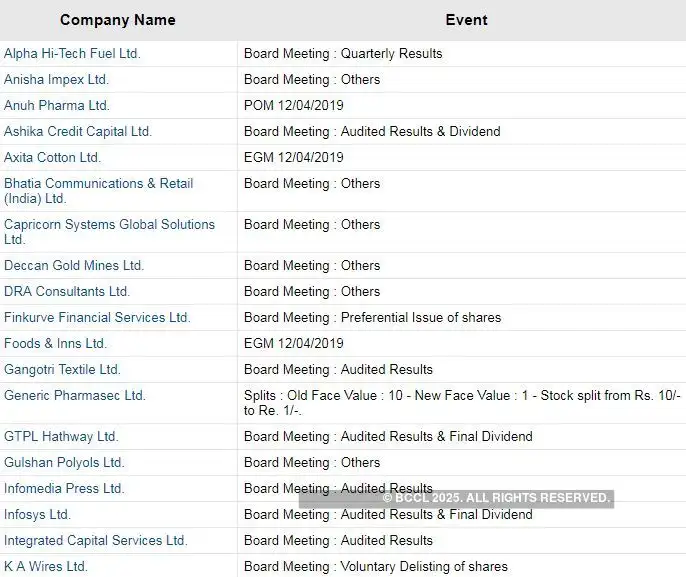Click the Deccan Gold Mines Ltd. link
686x577 pixels.
click(74, 265)
